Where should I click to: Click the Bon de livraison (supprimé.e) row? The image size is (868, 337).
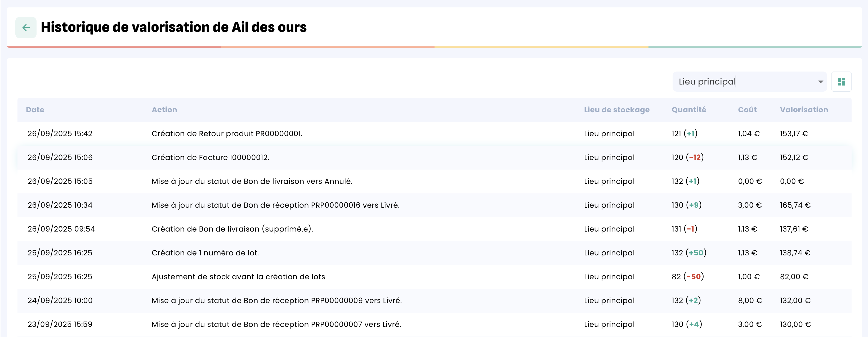coord(232,229)
